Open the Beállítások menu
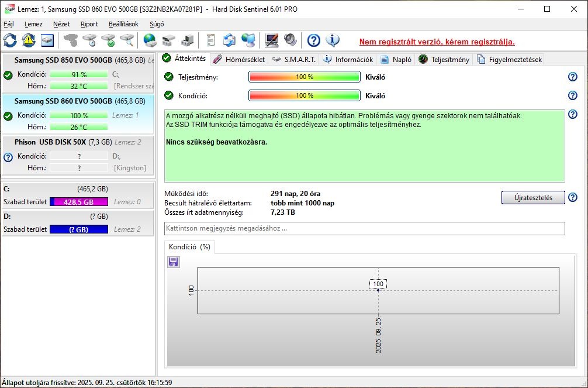The width and height of the screenshot is (588, 388). click(124, 24)
